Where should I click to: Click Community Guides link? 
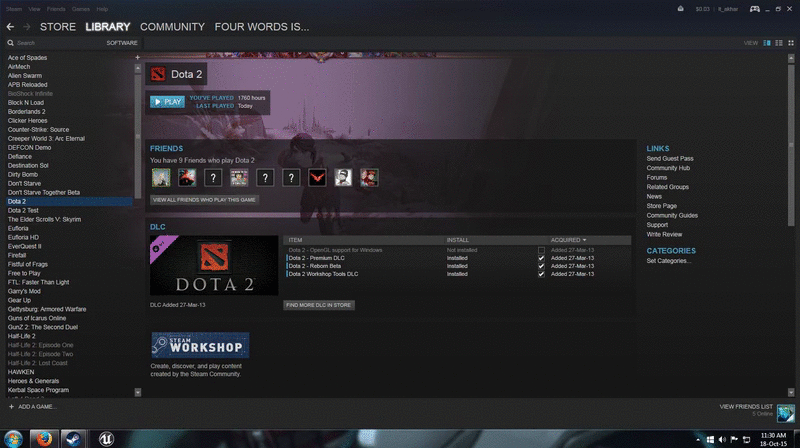(x=672, y=215)
